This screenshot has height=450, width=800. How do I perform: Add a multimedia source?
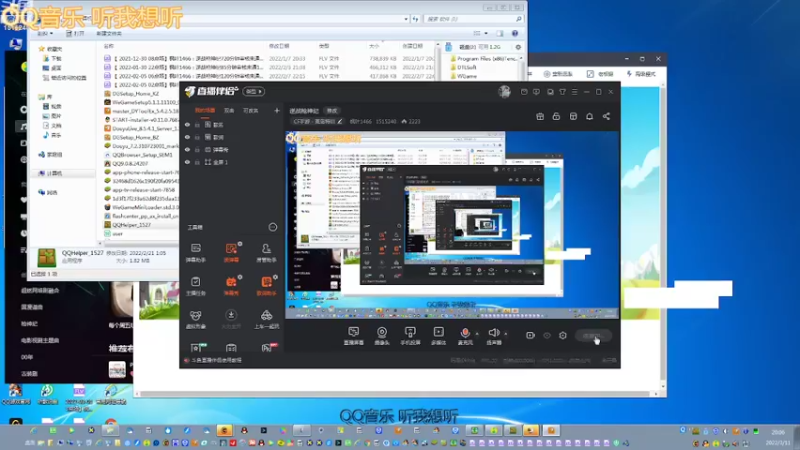(438, 336)
